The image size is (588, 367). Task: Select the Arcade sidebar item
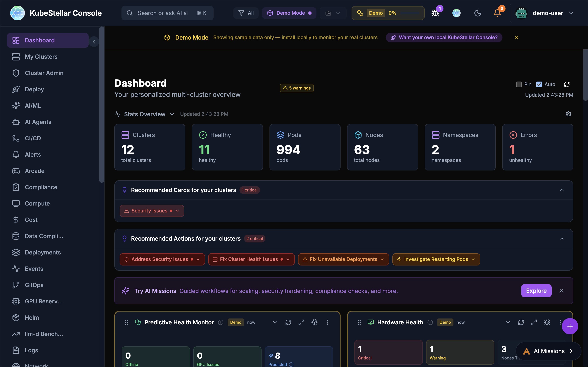click(x=35, y=171)
